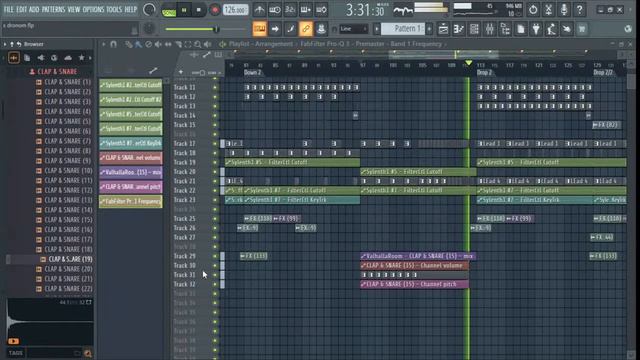The width and height of the screenshot is (640, 360).
Task: Select the playlist Select tool
Action: point(188,44)
